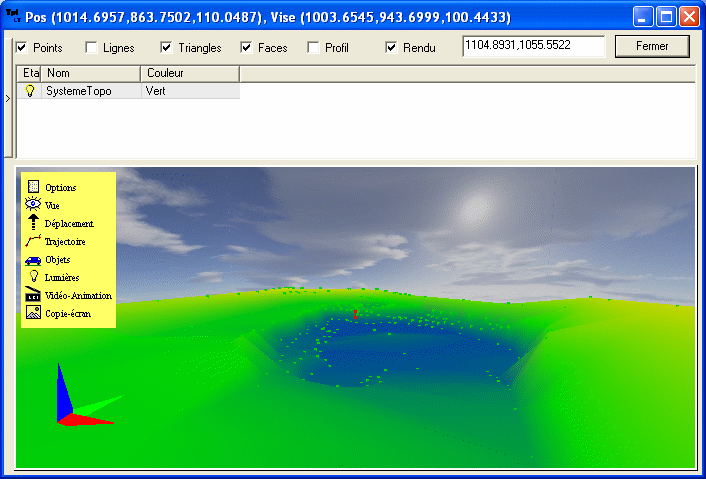Open the Lumières light bulb icon

pyautogui.click(x=33, y=277)
